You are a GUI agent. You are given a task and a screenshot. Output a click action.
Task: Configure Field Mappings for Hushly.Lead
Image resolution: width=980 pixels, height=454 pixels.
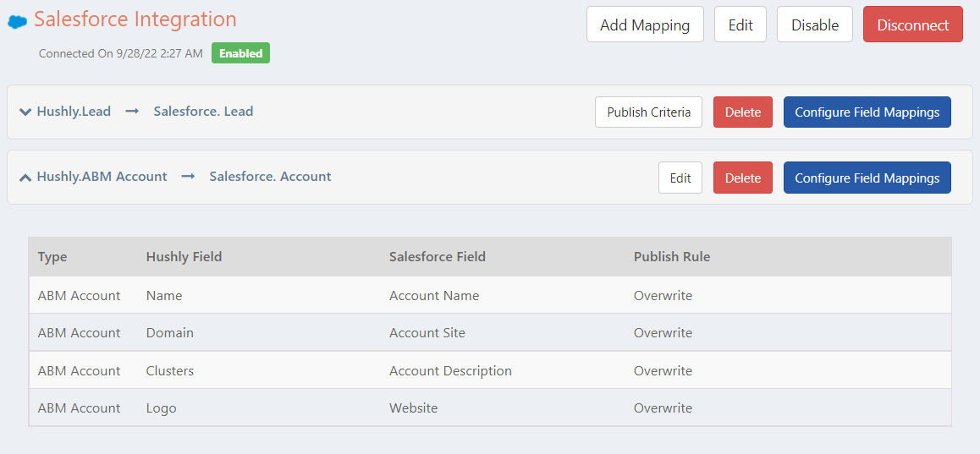pos(867,112)
